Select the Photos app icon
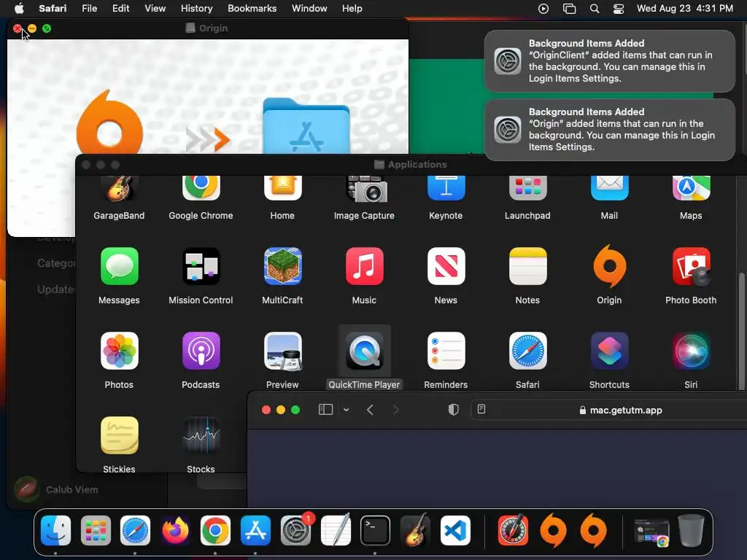The height and width of the screenshot is (560, 747). point(119,351)
